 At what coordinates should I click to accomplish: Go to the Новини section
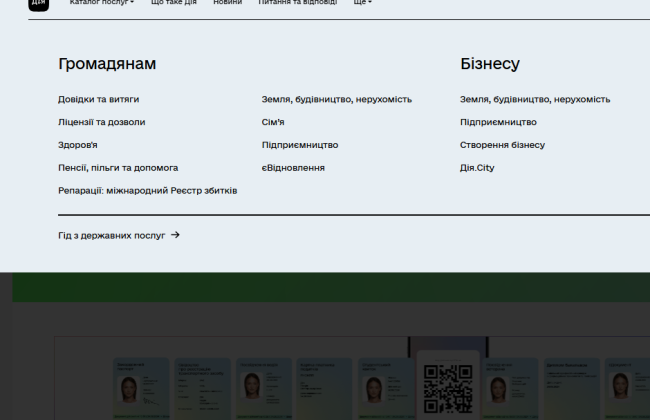pyautogui.click(x=228, y=2)
